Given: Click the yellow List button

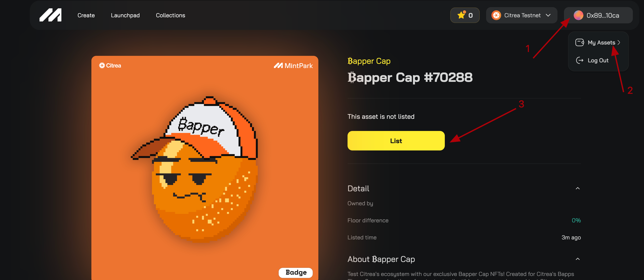Looking at the screenshot, I should pyautogui.click(x=396, y=141).
